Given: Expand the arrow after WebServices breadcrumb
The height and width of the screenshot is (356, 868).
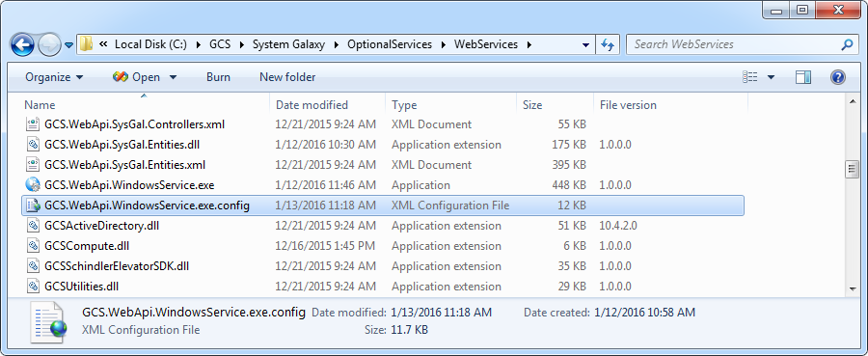Looking at the screenshot, I should click(529, 44).
